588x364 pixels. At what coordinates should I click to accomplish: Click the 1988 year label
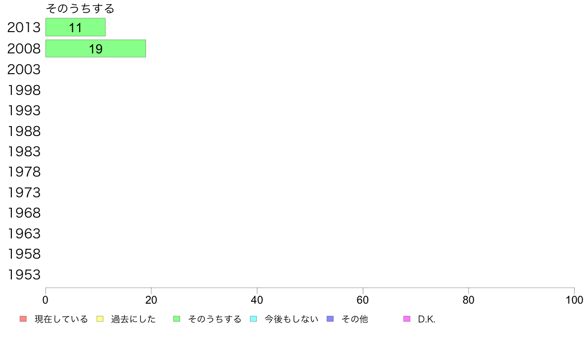pos(24,131)
